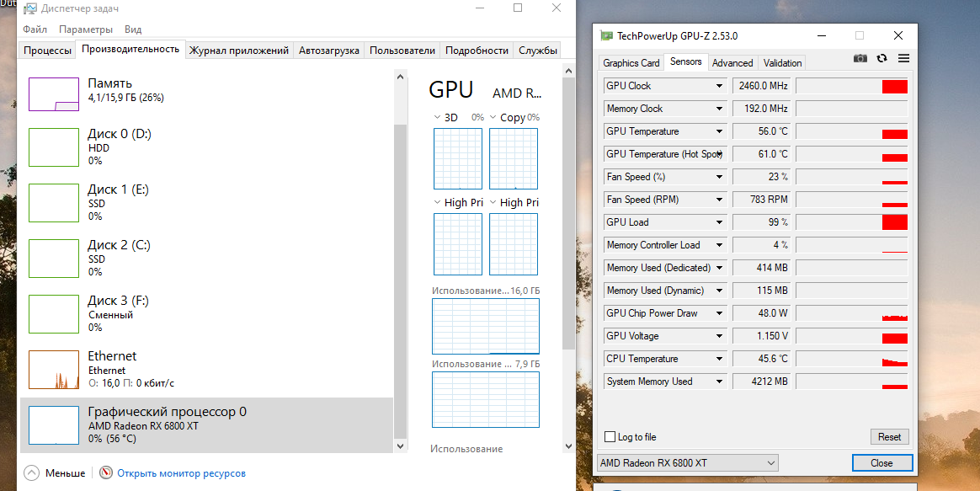Click the sidebar scrollbar up arrow
The height and width of the screenshot is (491, 980).
click(400, 77)
